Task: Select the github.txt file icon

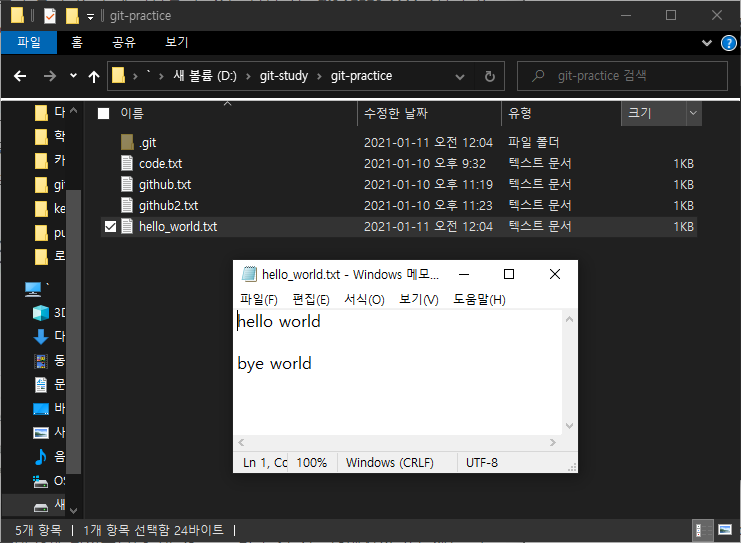Action: [x=127, y=184]
